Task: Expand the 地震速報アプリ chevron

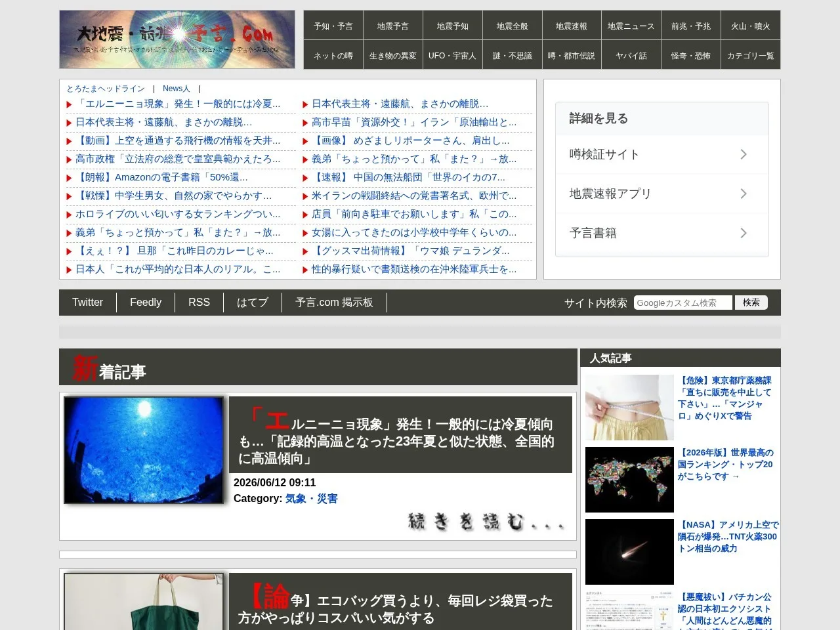Action: coord(744,194)
